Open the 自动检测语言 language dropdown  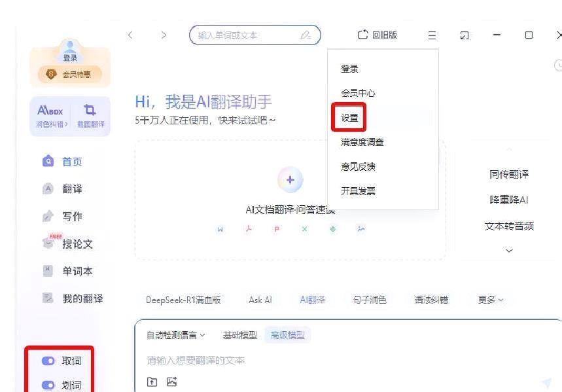point(175,335)
